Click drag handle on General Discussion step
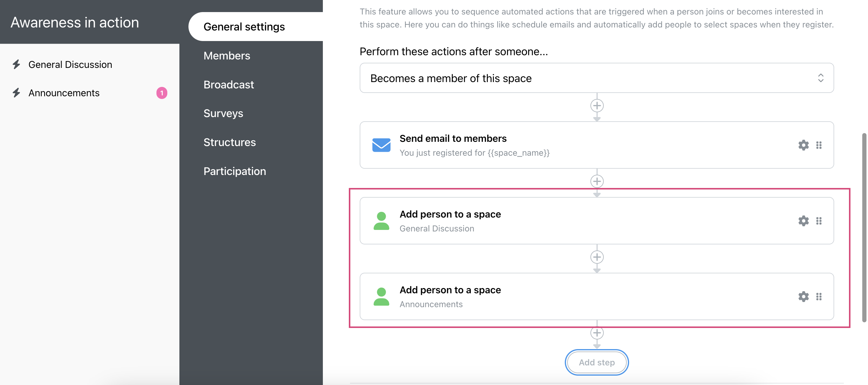 click(819, 221)
